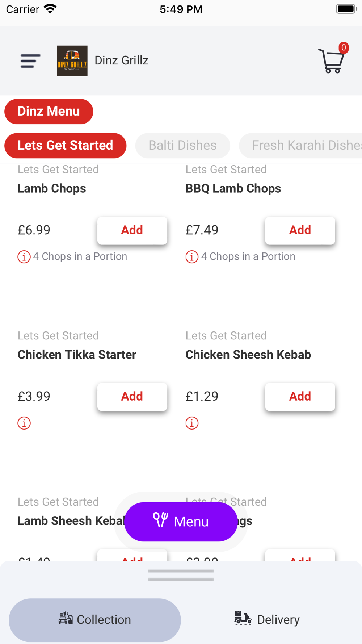Open the hamburger navigation menu

[30, 61]
